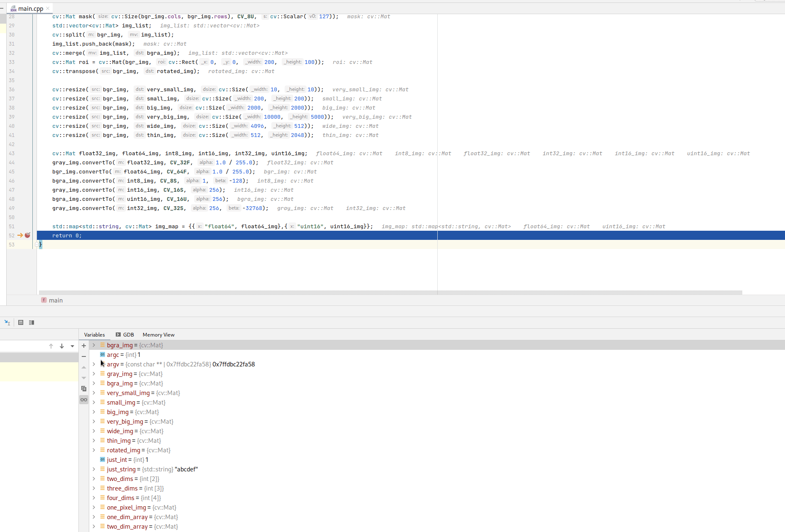Click selected stack frame row in Frames panel

tap(39, 357)
